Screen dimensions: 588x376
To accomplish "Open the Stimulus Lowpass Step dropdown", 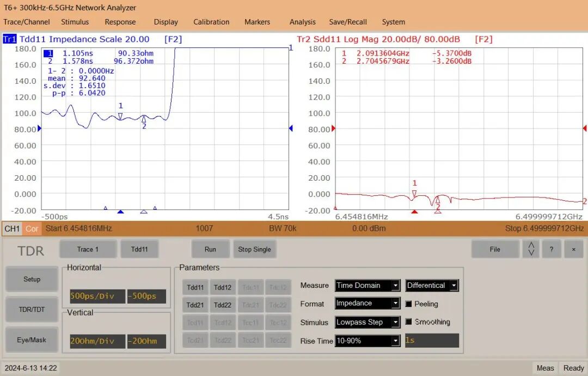I will [x=367, y=322].
